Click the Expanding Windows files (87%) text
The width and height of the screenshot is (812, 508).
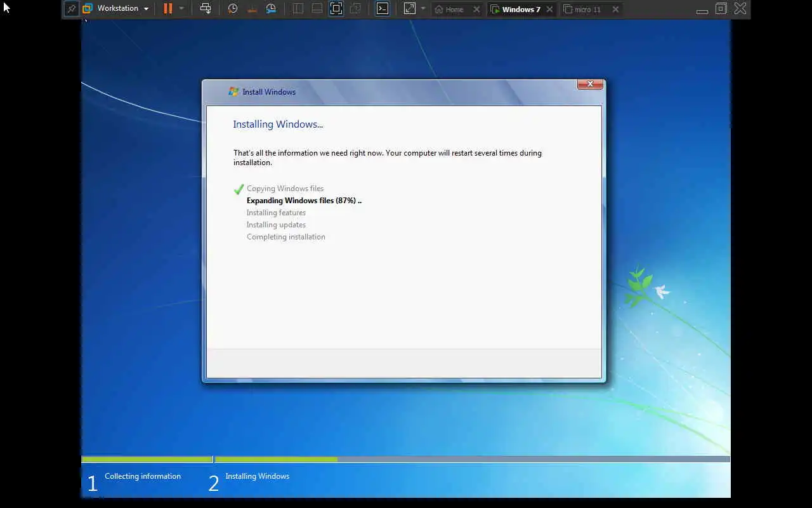304,201
